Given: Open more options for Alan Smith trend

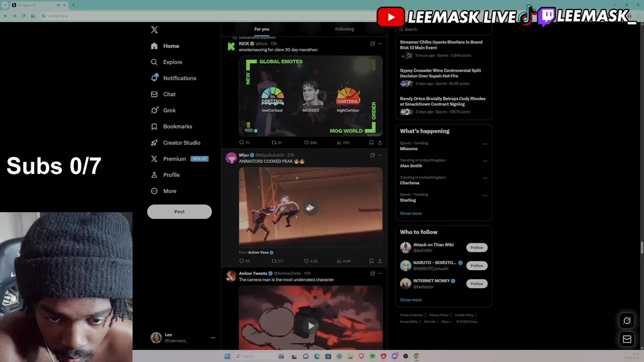Looking at the screenshot, I should [485, 161].
